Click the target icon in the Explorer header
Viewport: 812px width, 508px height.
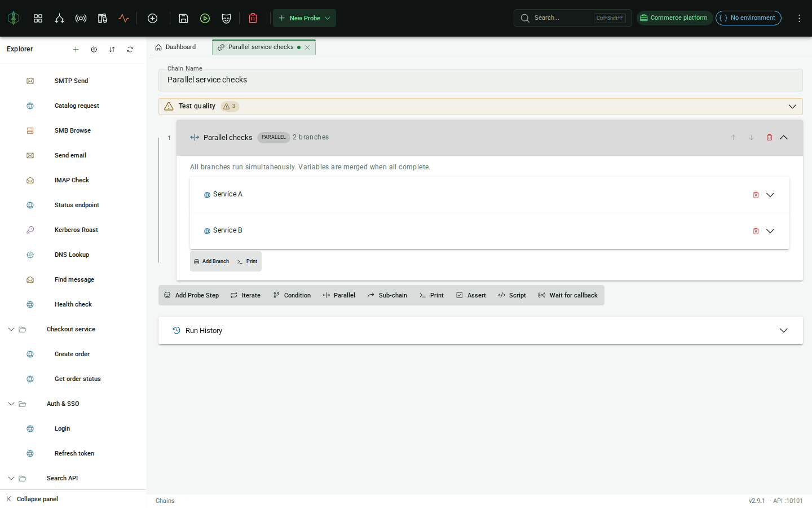click(94, 49)
